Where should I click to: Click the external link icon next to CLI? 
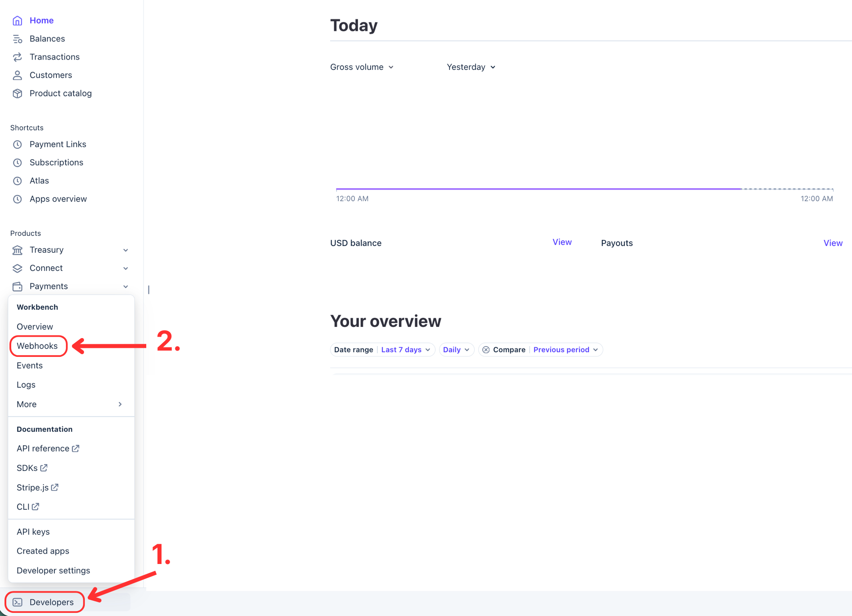tap(35, 507)
